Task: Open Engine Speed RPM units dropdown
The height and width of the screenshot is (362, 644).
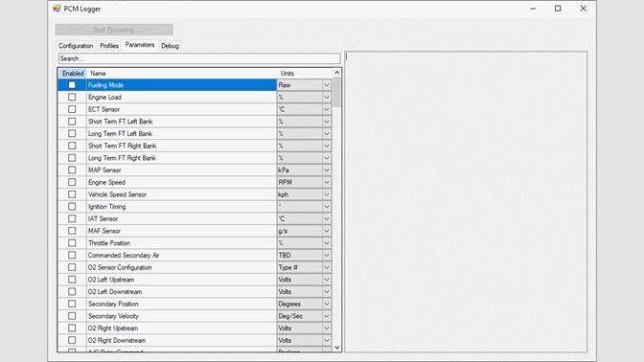Action: point(327,182)
